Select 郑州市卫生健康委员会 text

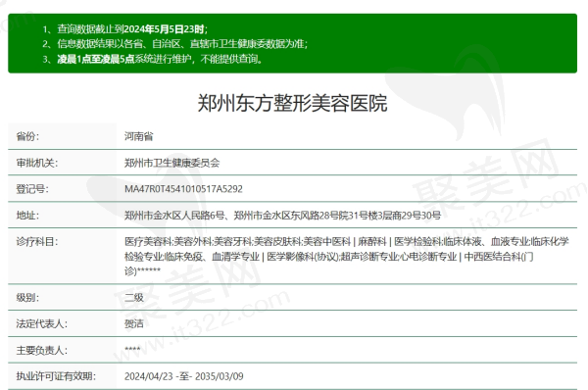coord(172,163)
